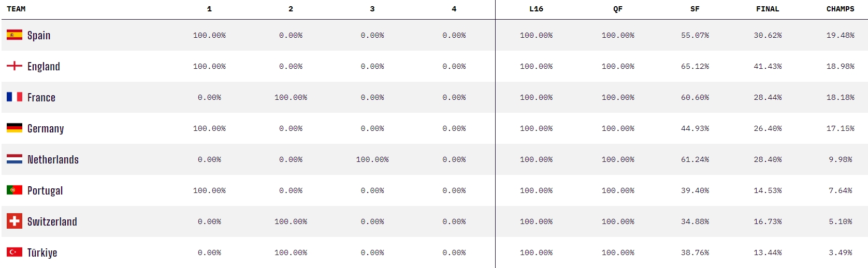The height and width of the screenshot is (268, 868).
Task: Open the Spain team name link
Action: [x=39, y=35]
